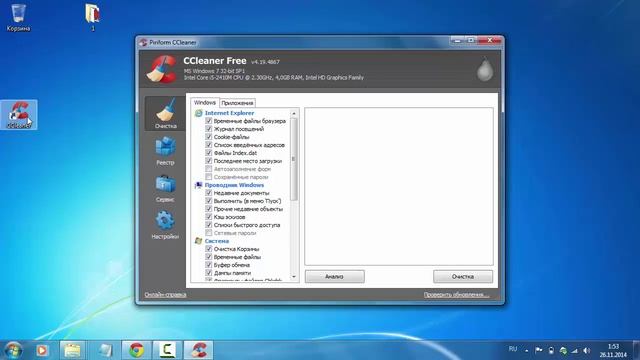Viewport: 640px width, 360px height.
Task: Click the Система group icon
Action: pyautogui.click(x=198, y=241)
